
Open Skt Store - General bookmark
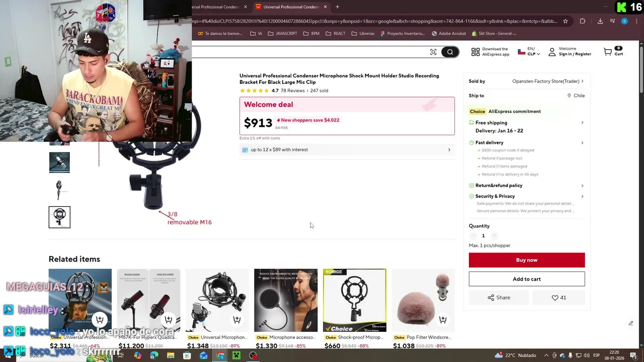[x=494, y=33]
